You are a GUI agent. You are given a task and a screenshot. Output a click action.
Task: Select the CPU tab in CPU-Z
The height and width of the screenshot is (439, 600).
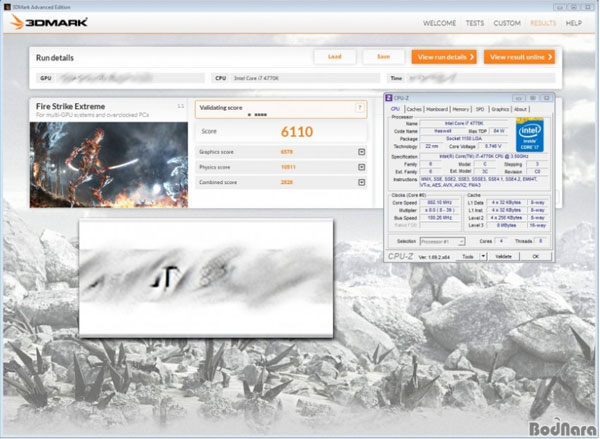395,109
